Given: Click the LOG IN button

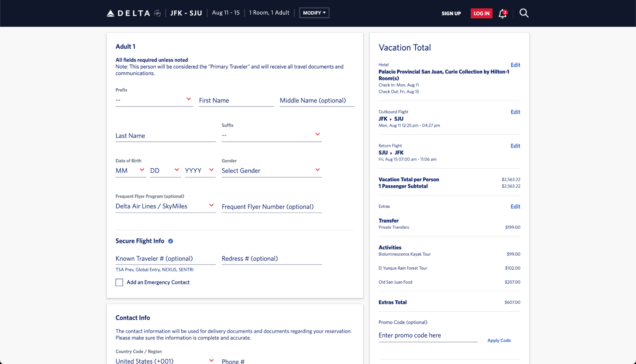Looking at the screenshot, I should tap(481, 13).
